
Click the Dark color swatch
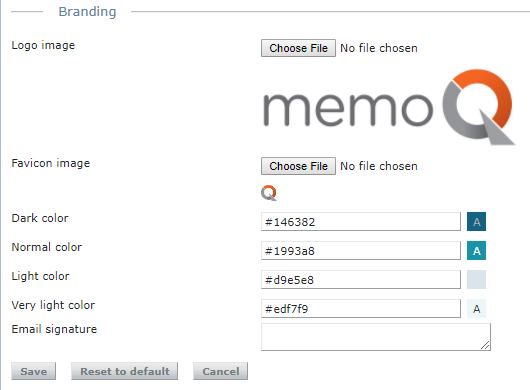[x=476, y=222]
